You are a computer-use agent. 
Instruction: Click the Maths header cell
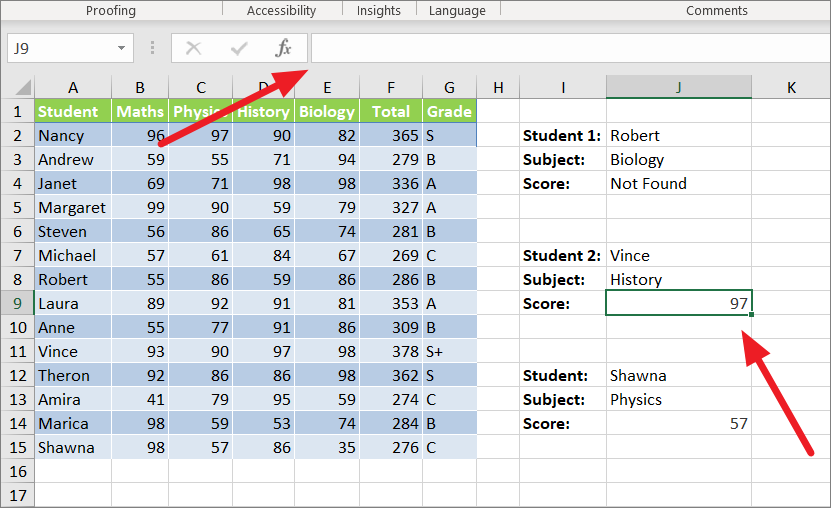pos(140,111)
